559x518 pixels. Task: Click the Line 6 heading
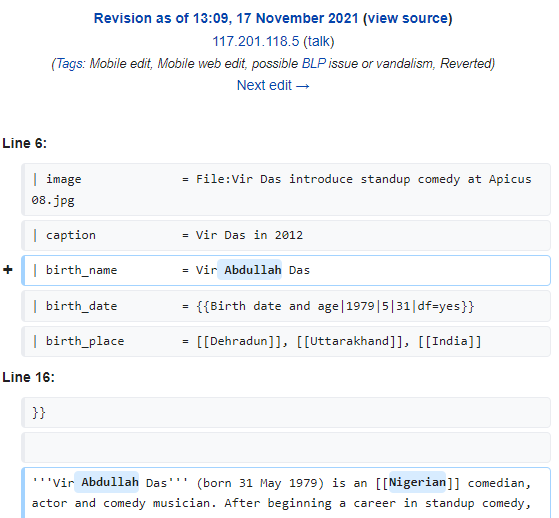pyautogui.click(x=25, y=143)
